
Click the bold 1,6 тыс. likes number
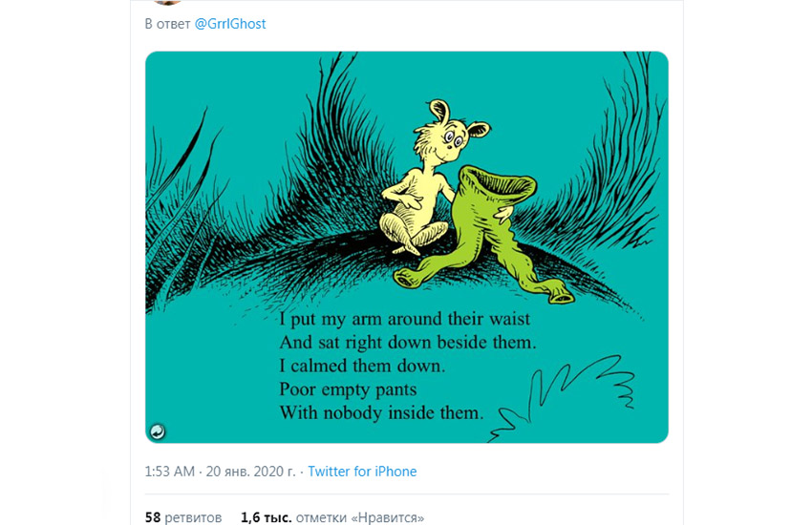(x=266, y=517)
